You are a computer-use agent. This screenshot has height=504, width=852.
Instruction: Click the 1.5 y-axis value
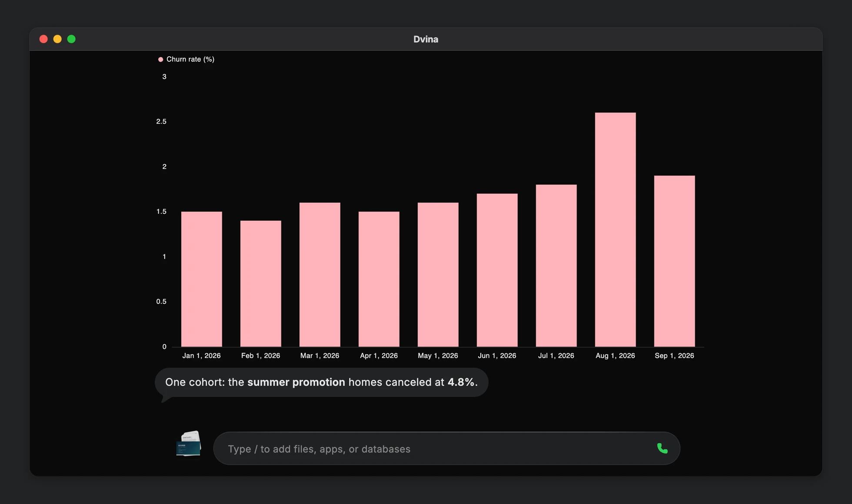coord(161,212)
